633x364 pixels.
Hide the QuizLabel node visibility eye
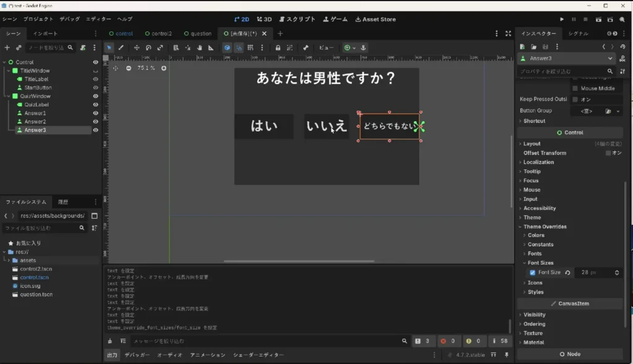(x=96, y=104)
